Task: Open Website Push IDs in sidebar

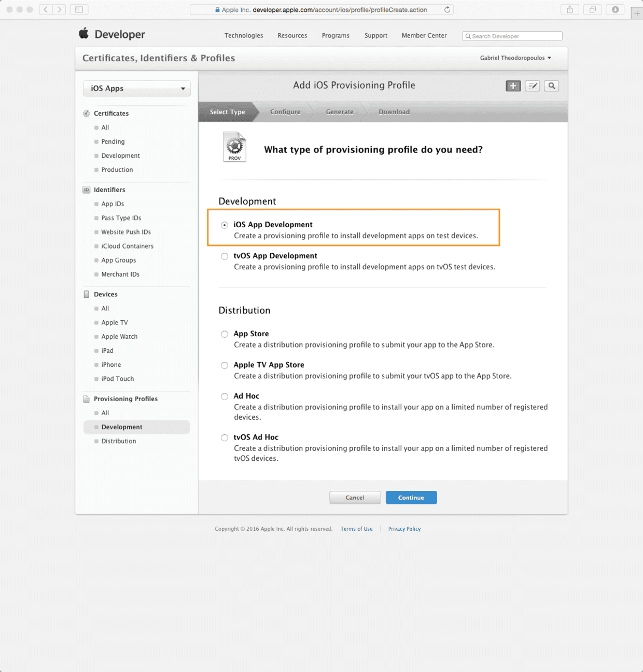Action: 126,232
